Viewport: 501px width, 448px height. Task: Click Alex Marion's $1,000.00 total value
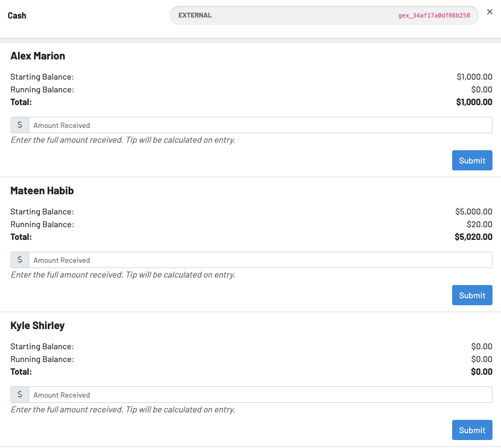point(474,102)
